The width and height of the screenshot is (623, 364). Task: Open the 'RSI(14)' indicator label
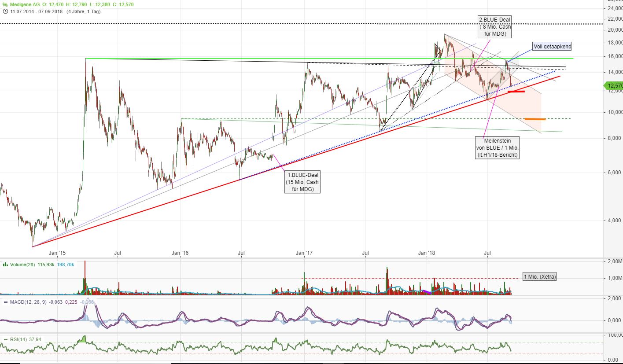pyautogui.click(x=18, y=339)
